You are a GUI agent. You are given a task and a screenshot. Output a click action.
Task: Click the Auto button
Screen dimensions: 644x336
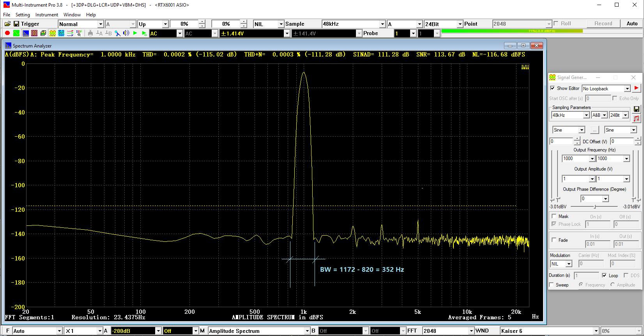coord(632,24)
